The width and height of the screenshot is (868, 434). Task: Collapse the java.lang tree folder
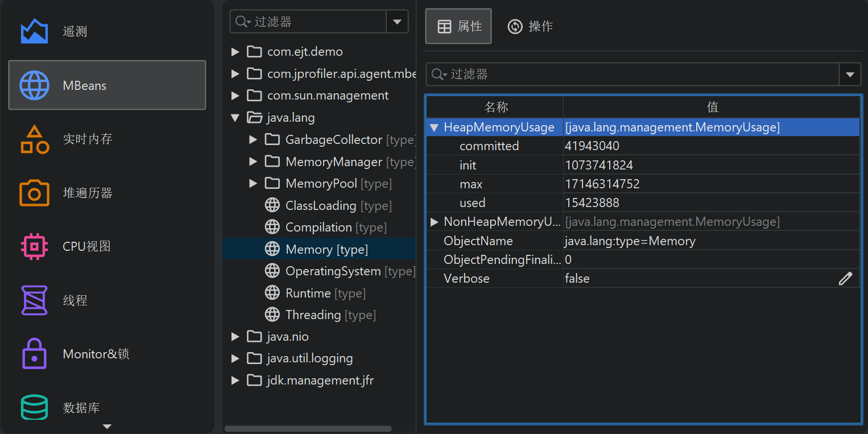pyautogui.click(x=235, y=118)
